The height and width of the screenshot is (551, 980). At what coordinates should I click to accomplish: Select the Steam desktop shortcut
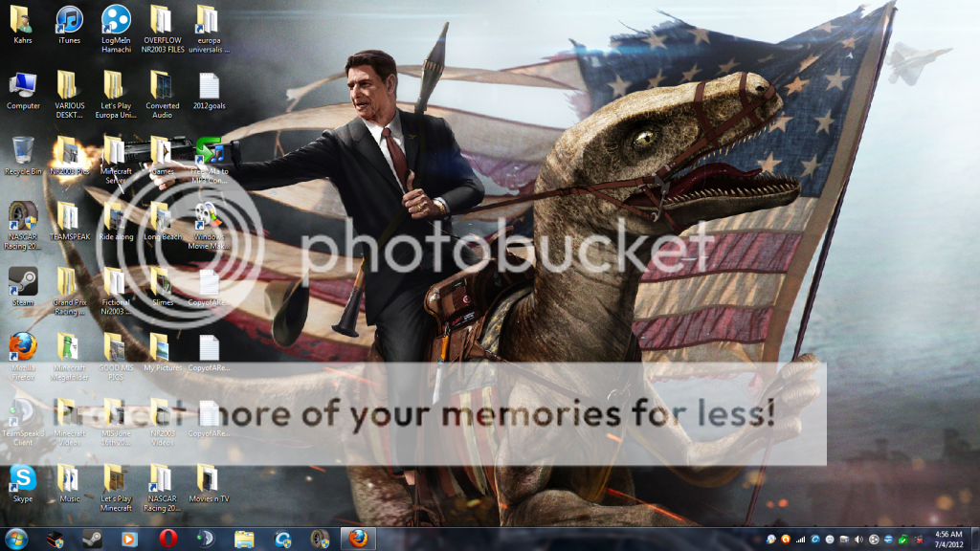click(x=23, y=287)
